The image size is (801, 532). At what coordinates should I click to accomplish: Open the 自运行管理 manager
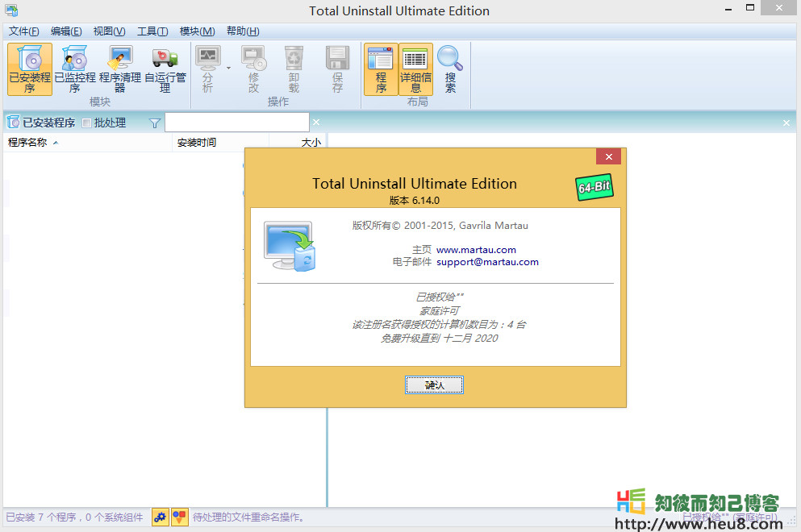pos(164,69)
